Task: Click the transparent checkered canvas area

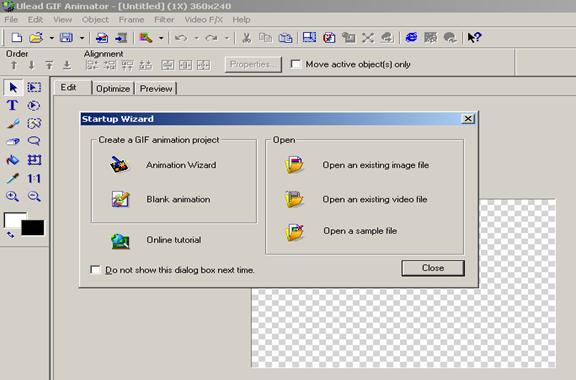Action: (x=404, y=327)
